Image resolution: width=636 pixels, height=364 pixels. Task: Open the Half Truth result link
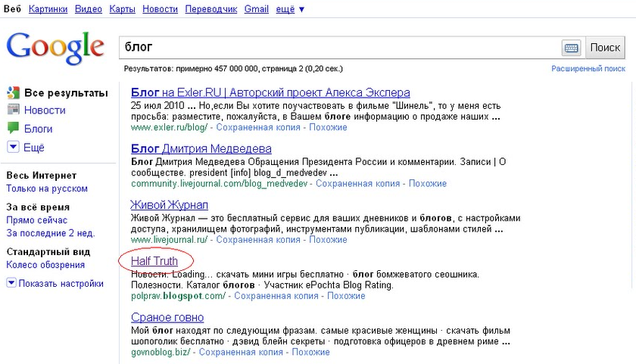[154, 261]
